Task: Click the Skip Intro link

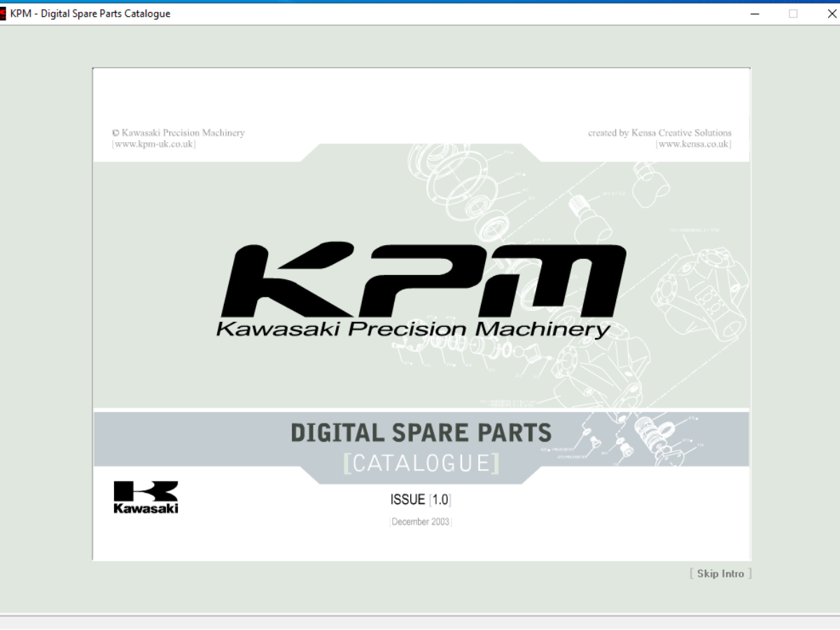Action: pyautogui.click(x=721, y=573)
